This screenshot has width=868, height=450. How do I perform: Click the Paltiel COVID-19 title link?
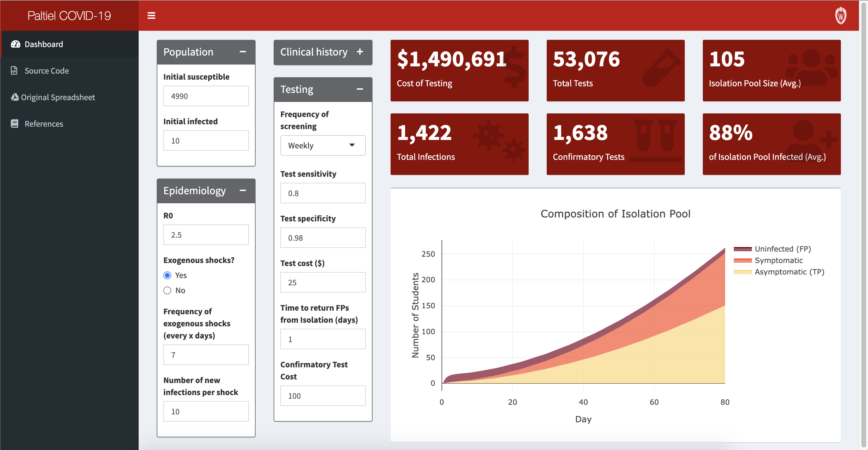(69, 15)
